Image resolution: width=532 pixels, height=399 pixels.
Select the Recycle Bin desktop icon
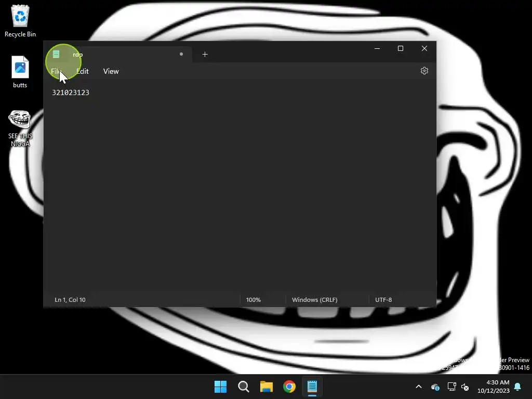pyautogui.click(x=20, y=21)
